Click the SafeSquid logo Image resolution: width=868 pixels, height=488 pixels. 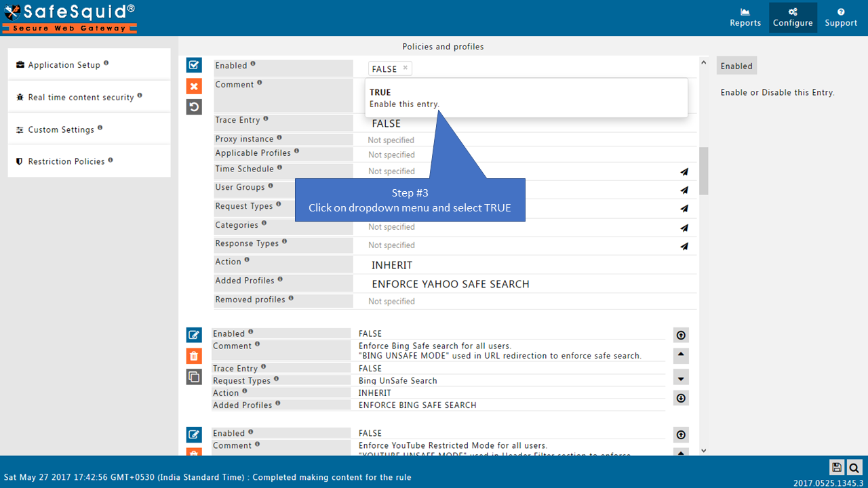70,18
